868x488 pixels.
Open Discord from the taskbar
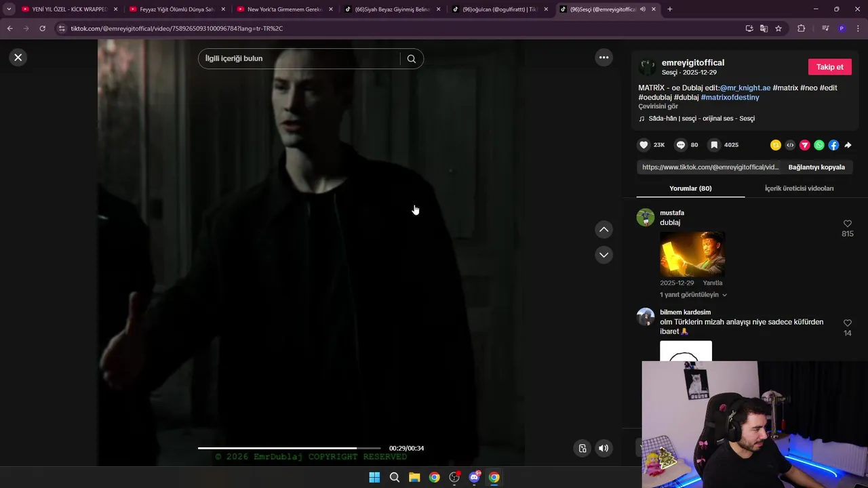pyautogui.click(x=474, y=477)
